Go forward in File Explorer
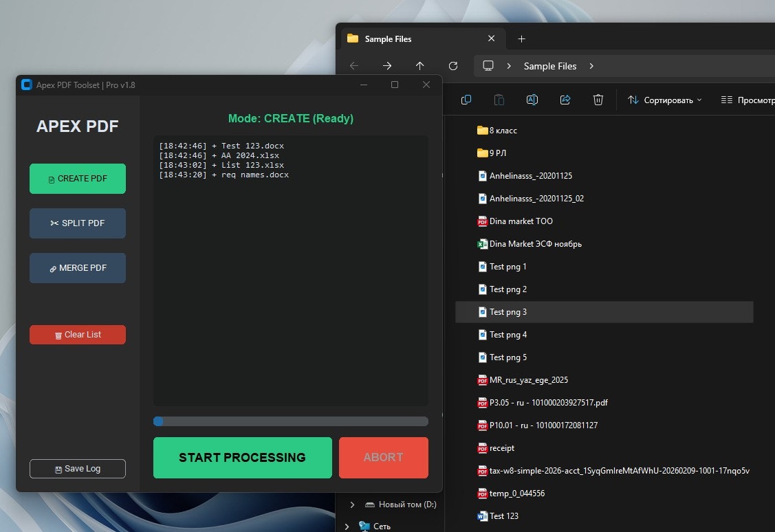775x532 pixels. [387, 66]
